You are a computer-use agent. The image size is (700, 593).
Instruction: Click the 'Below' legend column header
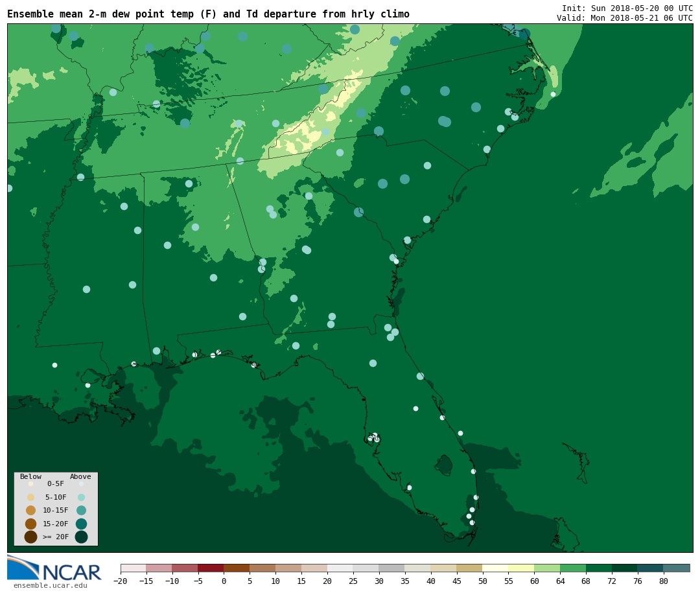31,476
